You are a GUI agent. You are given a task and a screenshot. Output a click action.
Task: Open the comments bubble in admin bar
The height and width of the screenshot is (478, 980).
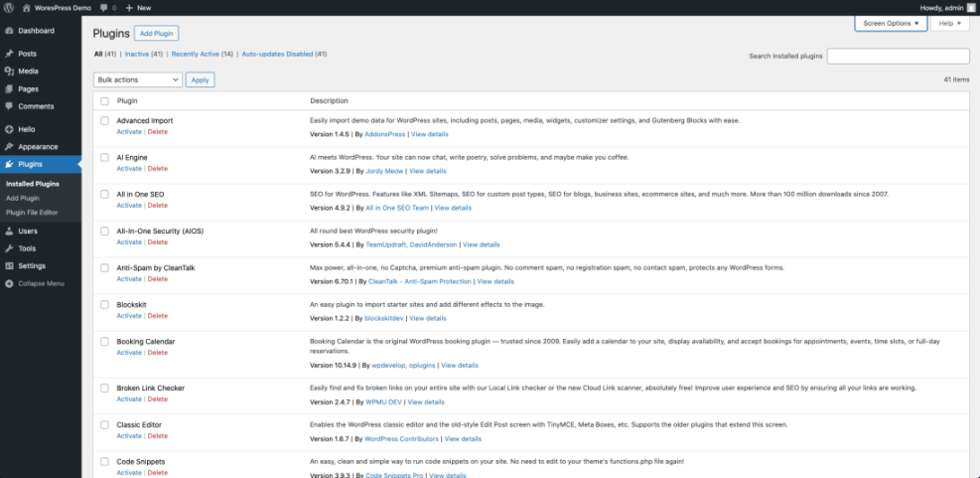[103, 8]
